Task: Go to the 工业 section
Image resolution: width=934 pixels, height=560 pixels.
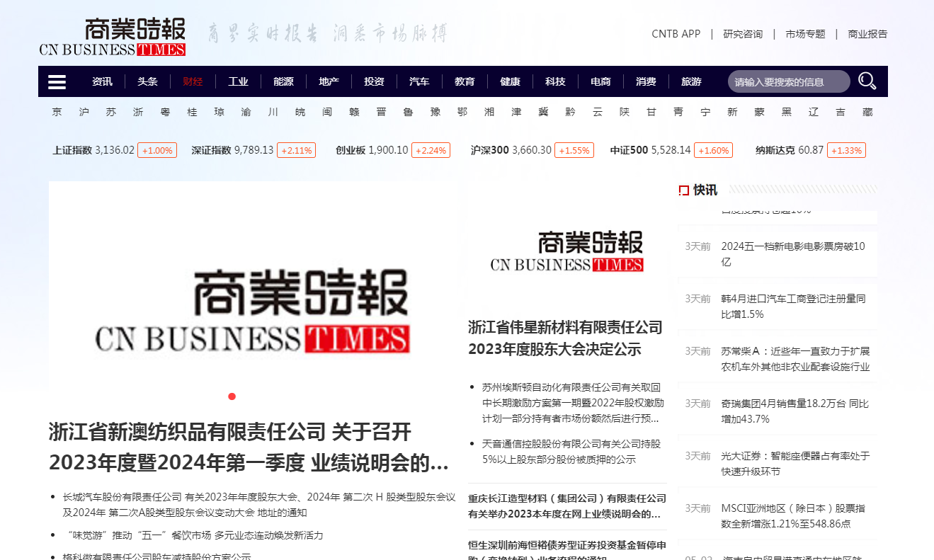Action: (x=238, y=81)
